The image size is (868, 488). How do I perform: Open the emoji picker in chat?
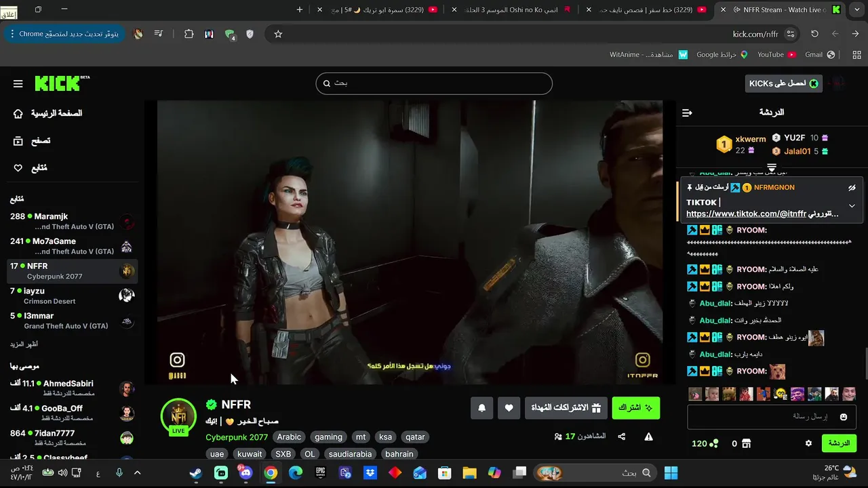click(844, 417)
